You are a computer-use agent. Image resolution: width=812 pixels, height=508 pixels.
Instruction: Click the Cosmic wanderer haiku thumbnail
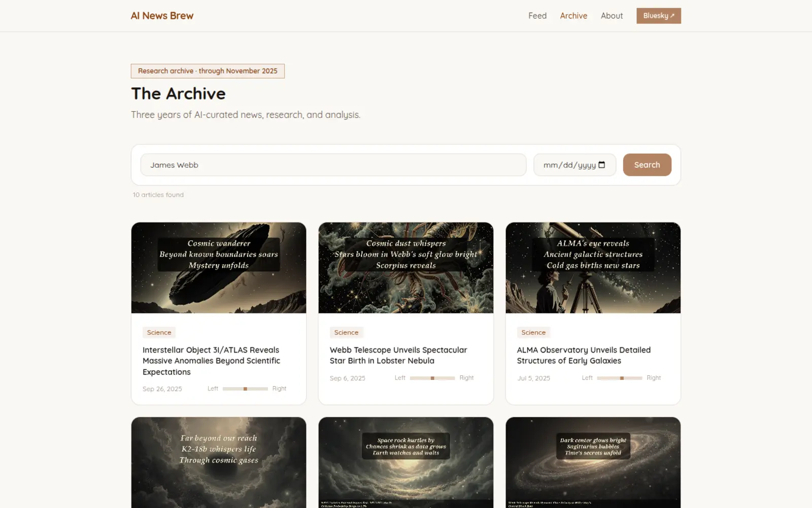[219, 268]
